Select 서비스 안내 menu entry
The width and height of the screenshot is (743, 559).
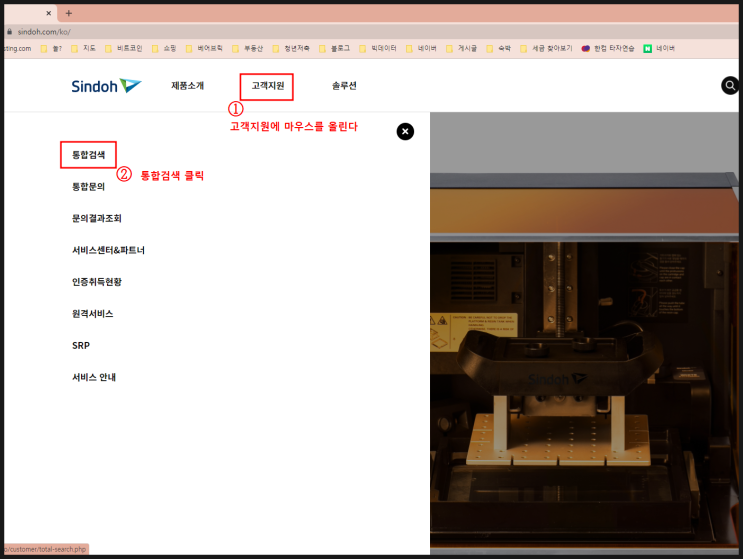[x=94, y=377]
